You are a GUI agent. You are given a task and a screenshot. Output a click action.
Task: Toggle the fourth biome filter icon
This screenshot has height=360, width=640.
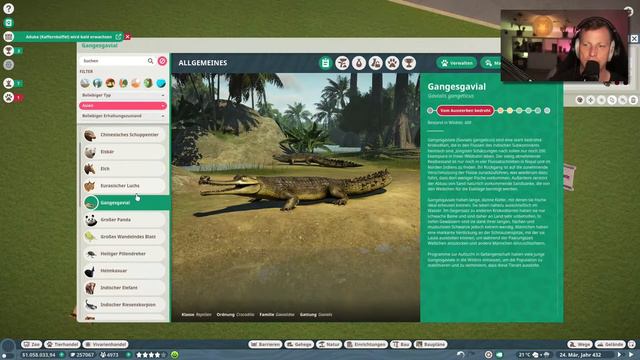click(123, 83)
